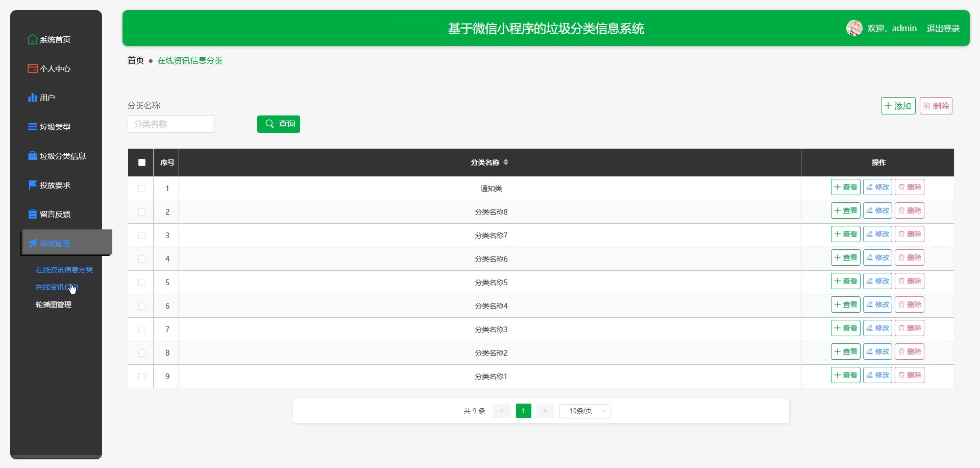Open 个人中心 in the sidebar
Screen dimensions: 980x468
(56, 68)
